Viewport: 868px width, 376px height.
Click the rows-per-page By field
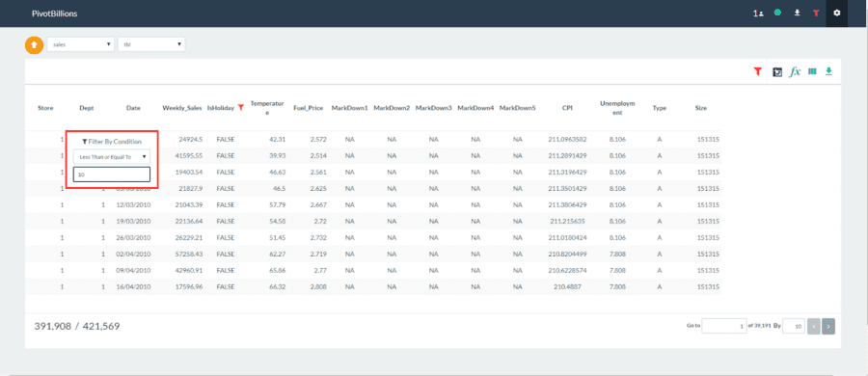click(x=794, y=326)
